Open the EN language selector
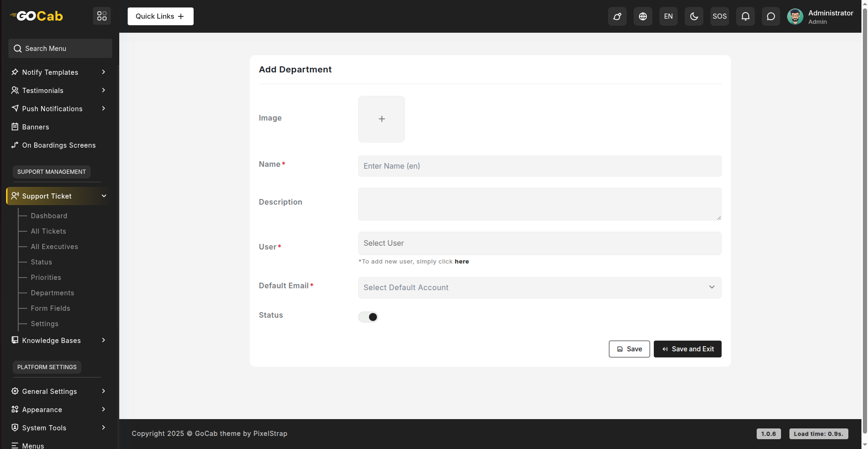This screenshot has width=868, height=449. click(668, 16)
